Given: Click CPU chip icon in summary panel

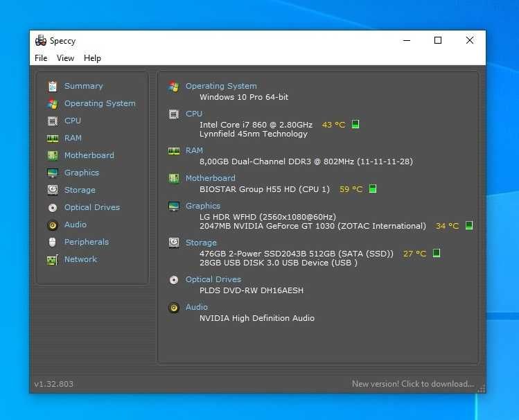Looking at the screenshot, I should click(x=174, y=114).
